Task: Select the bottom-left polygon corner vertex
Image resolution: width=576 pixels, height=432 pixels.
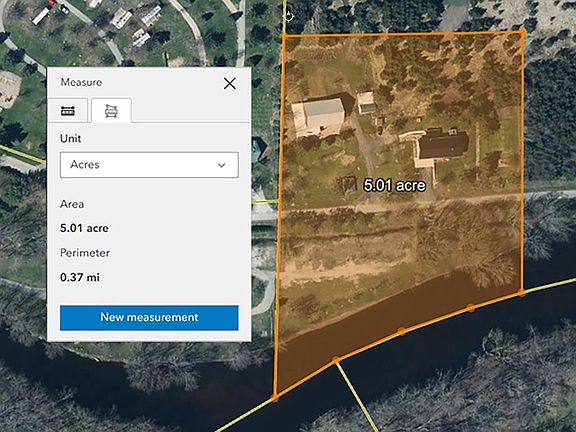Action: coord(275,398)
